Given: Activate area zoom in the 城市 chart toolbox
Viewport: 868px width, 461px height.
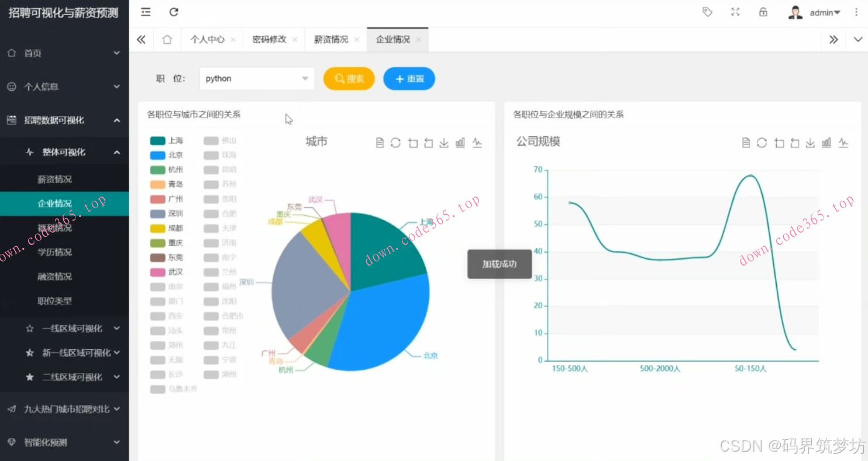Looking at the screenshot, I should click(413, 143).
